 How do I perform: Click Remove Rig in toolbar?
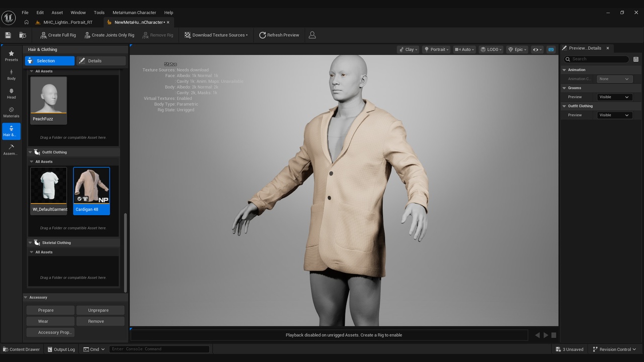(158, 35)
